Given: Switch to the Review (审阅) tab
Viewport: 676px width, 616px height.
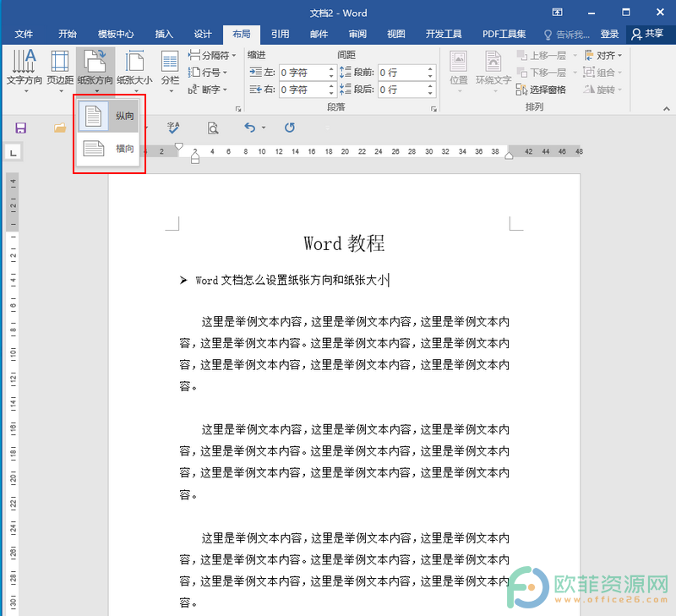Looking at the screenshot, I should coord(357,34).
